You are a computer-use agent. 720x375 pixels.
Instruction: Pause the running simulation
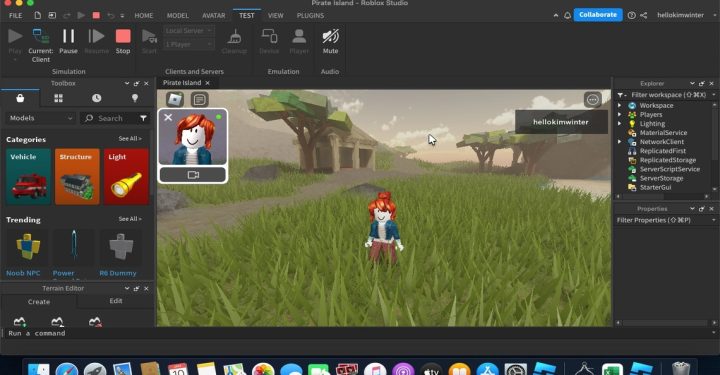click(68, 41)
